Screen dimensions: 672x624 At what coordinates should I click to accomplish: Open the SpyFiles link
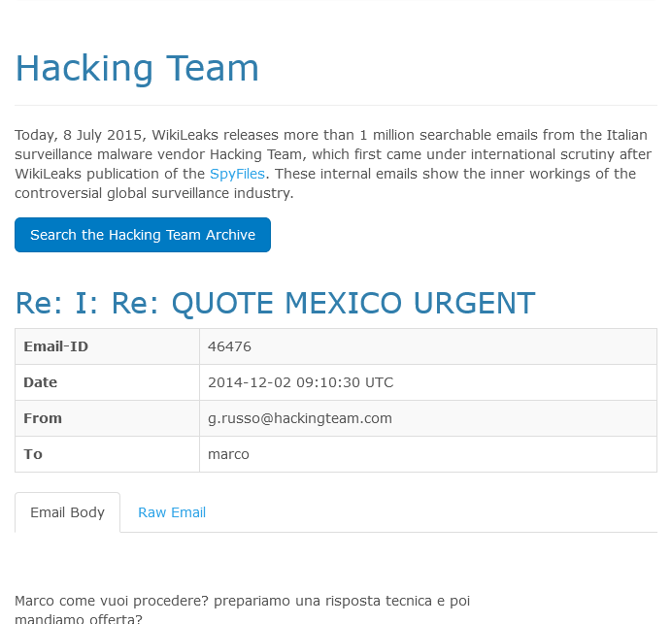pyautogui.click(x=237, y=174)
